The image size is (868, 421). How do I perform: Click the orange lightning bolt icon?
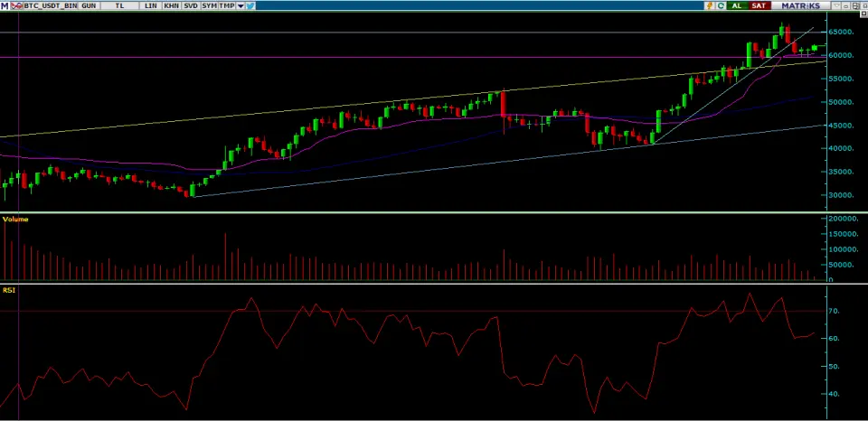(708, 5)
